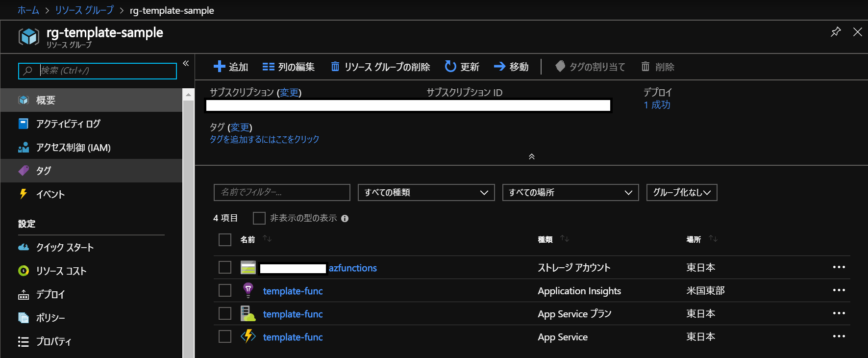Pin the blade with the pin icon
Screen dimensions: 868x358
coord(836,32)
